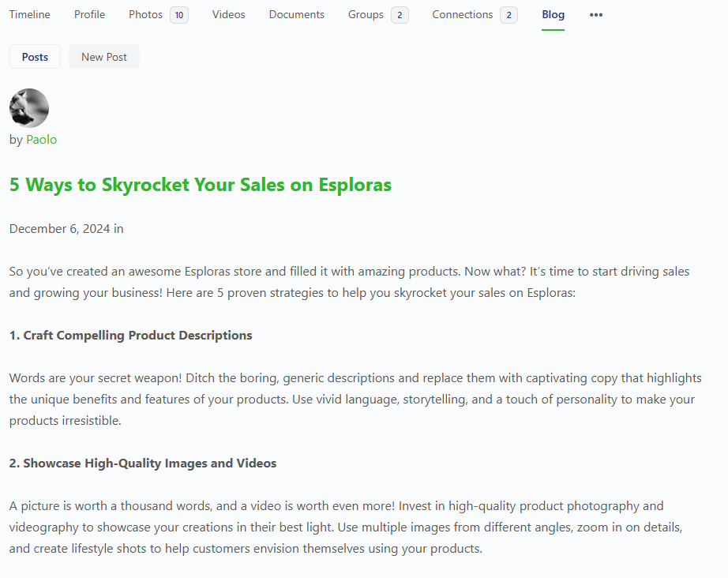Open the Documents tab
This screenshot has height=578, width=728.
tap(297, 15)
